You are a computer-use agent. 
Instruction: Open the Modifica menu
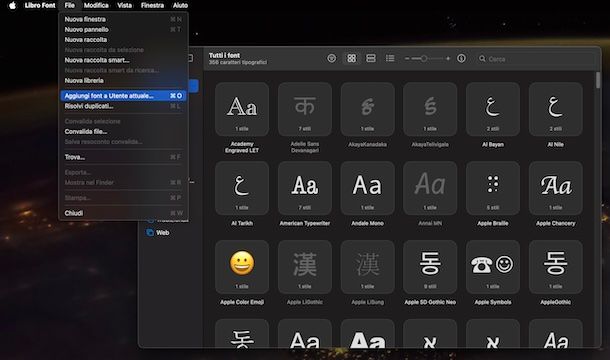[96, 5]
